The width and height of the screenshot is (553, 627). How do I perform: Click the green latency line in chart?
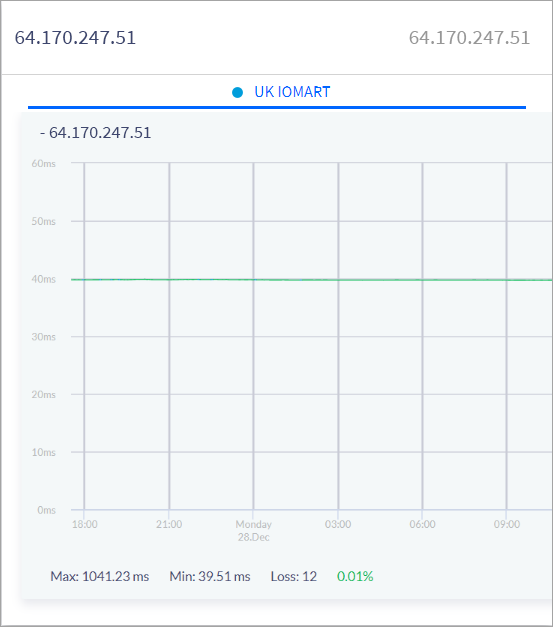(312, 280)
